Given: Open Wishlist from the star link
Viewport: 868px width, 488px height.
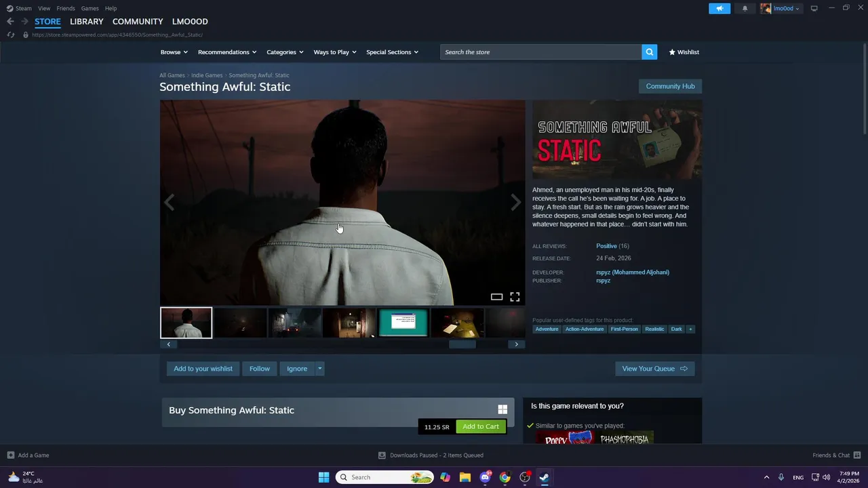Looking at the screenshot, I should [x=684, y=52].
